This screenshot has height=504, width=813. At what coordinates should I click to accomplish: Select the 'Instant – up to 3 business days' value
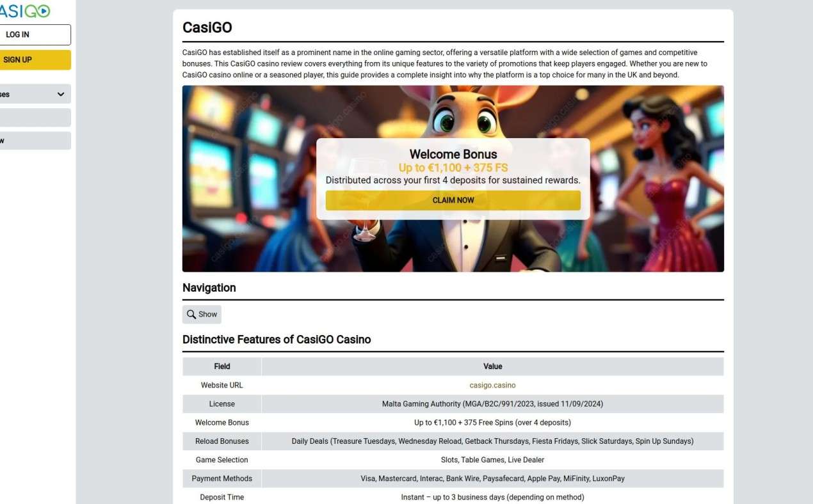tap(492, 497)
